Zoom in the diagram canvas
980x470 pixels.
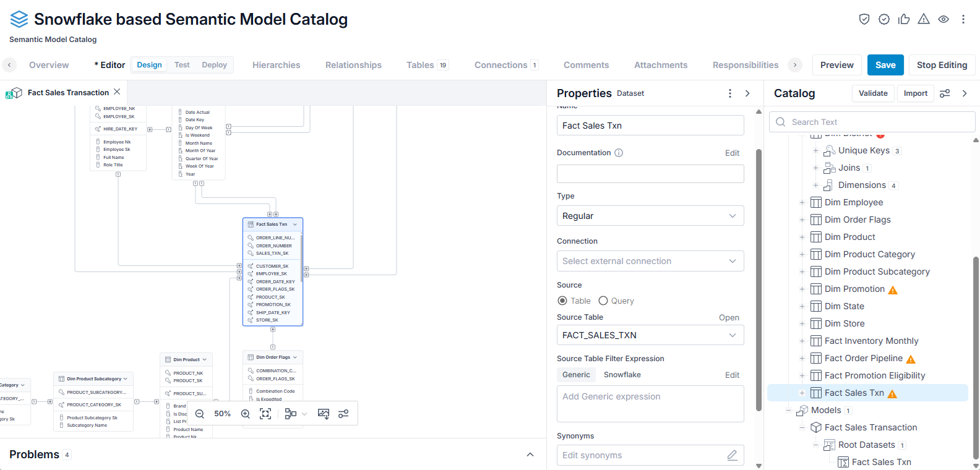tap(246, 414)
